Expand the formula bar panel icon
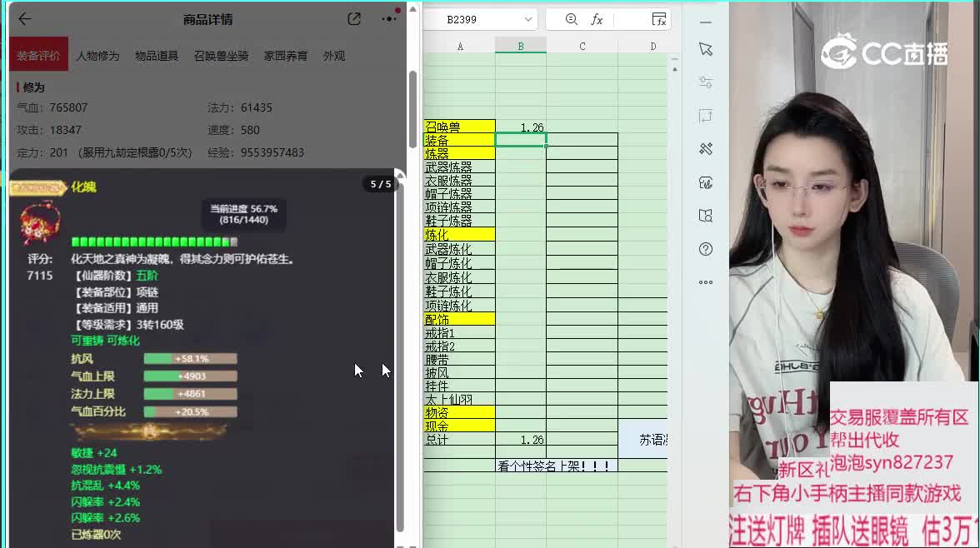The image size is (980, 548). click(x=658, y=19)
